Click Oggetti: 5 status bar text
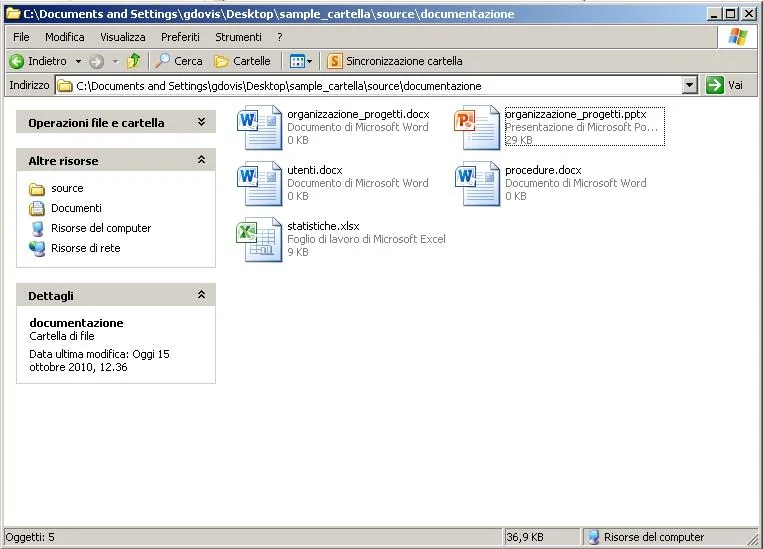This screenshot has height=549, width=763. [x=30, y=537]
